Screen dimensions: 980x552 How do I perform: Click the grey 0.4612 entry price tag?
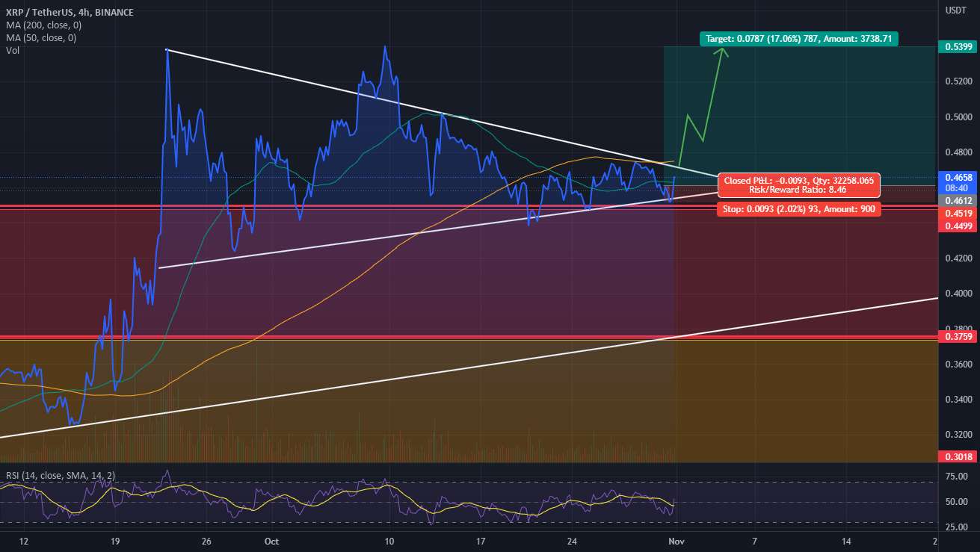tap(957, 202)
